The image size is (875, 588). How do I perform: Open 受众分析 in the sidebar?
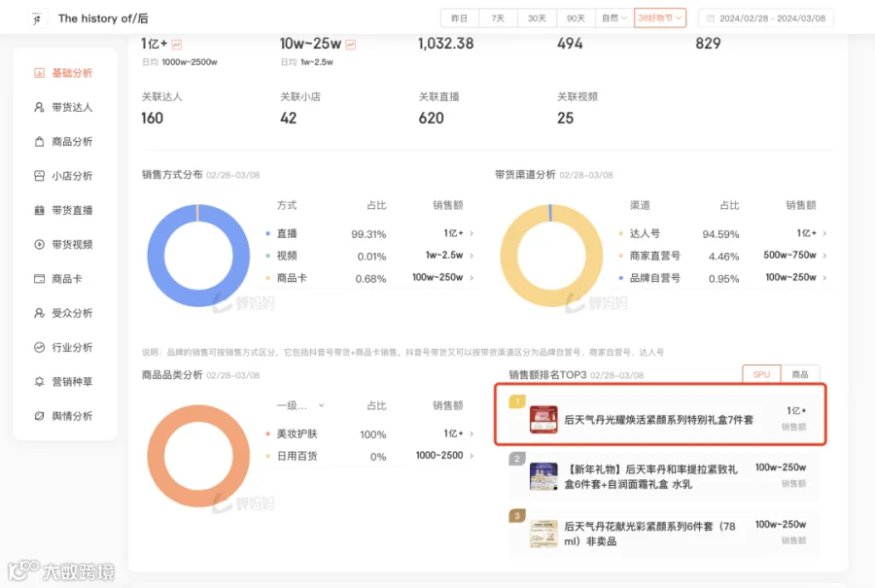(x=63, y=313)
